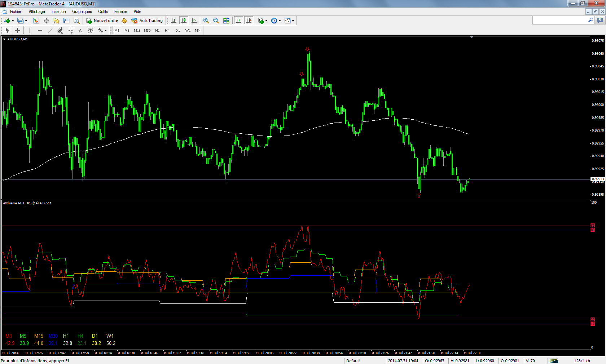
Task: Select the M5 timeframe
Action: (127, 30)
